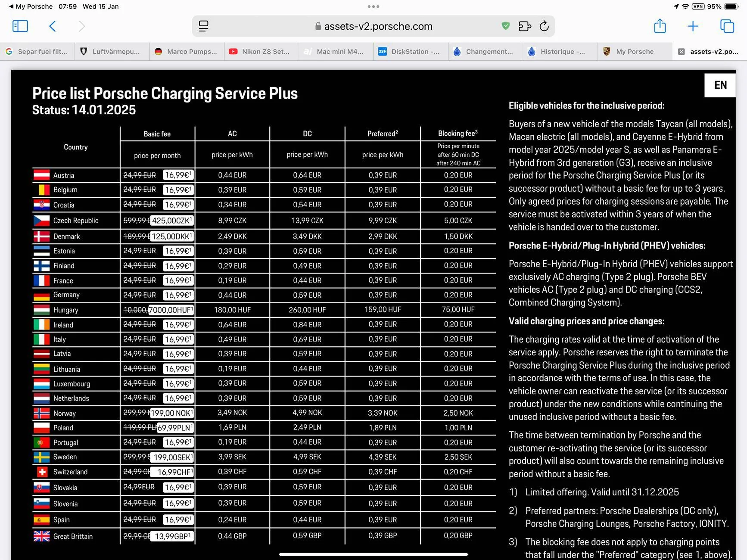The width and height of the screenshot is (747, 560).
Task: Click Ireland's "0,84 EUR" DC price
Action: [x=307, y=325]
